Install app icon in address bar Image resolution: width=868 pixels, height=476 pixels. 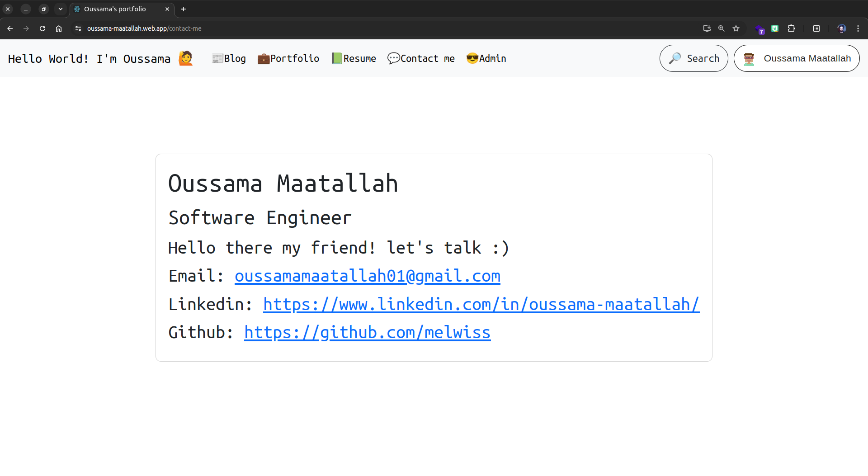(707, 28)
